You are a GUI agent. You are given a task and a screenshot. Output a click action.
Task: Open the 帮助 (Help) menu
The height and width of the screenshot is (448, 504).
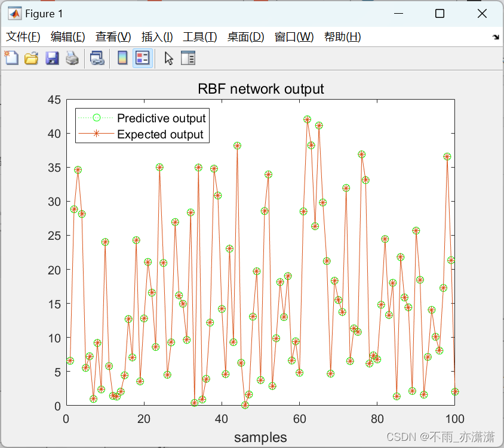342,36
